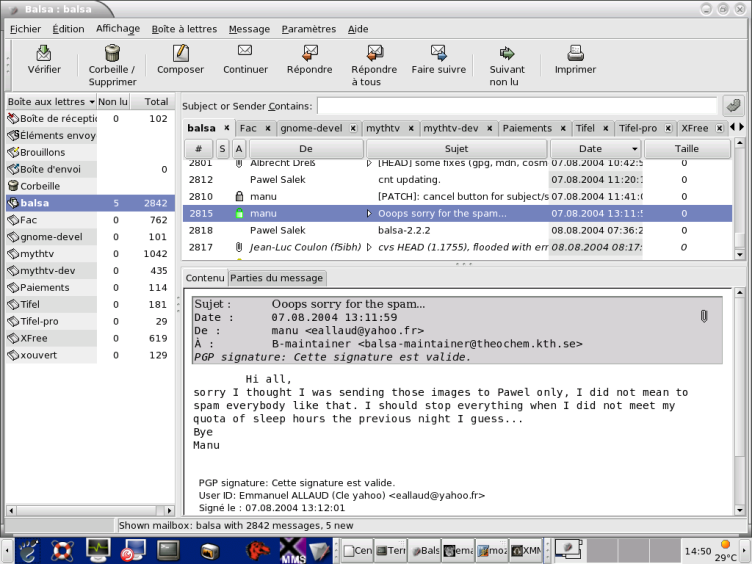Click the clear filter icon beside search field
The width and height of the screenshot is (752, 564).
coord(733,105)
